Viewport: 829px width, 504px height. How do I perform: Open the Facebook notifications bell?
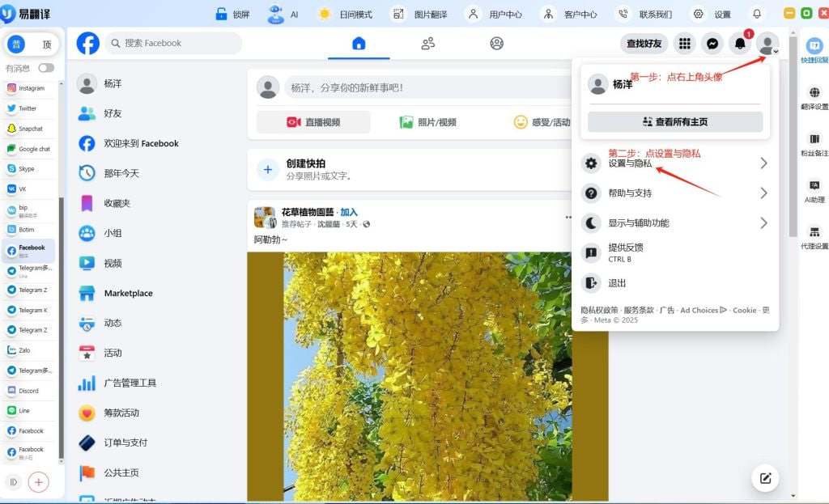click(x=739, y=44)
